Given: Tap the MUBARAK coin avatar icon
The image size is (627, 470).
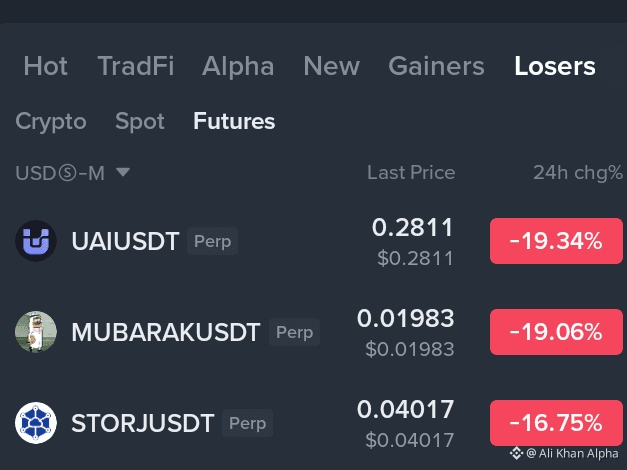Looking at the screenshot, I should 36,332.
